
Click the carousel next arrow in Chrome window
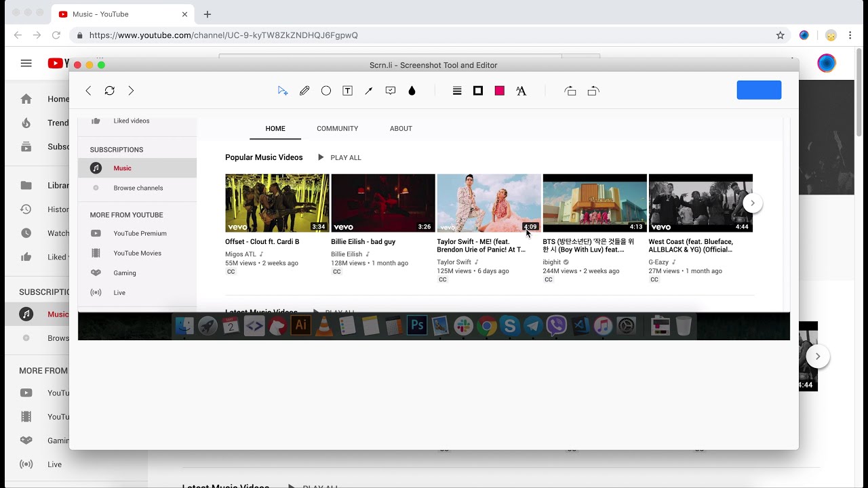coord(818,357)
